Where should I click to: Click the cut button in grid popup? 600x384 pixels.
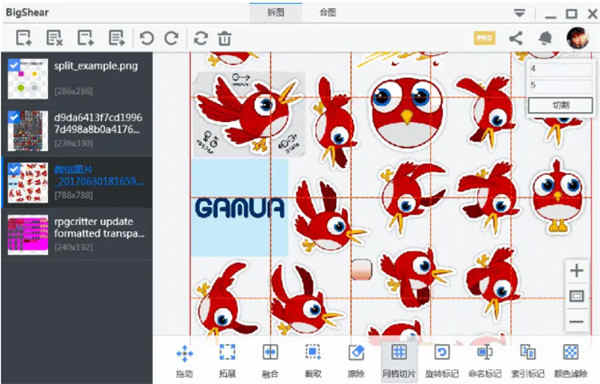point(561,105)
